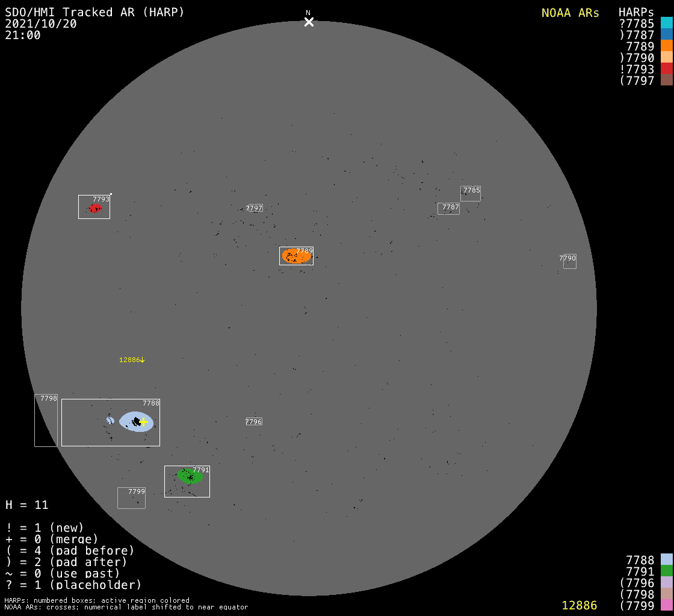Click the HARP box labeled 7790 near limb

(x=569, y=261)
